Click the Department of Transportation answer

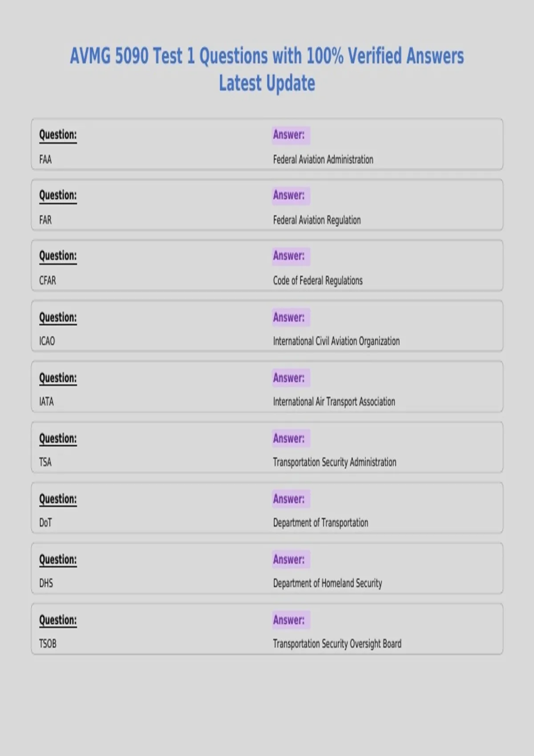(x=321, y=523)
